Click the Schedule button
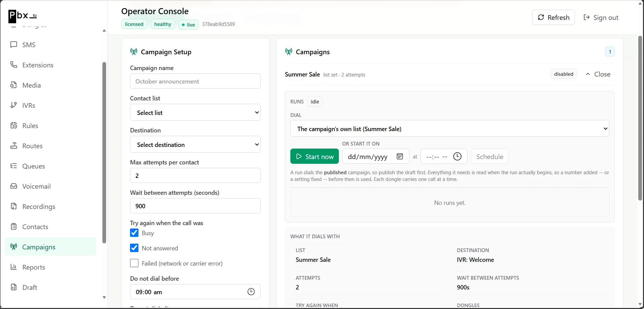Image resolution: width=644 pixels, height=309 pixels. pos(489,156)
